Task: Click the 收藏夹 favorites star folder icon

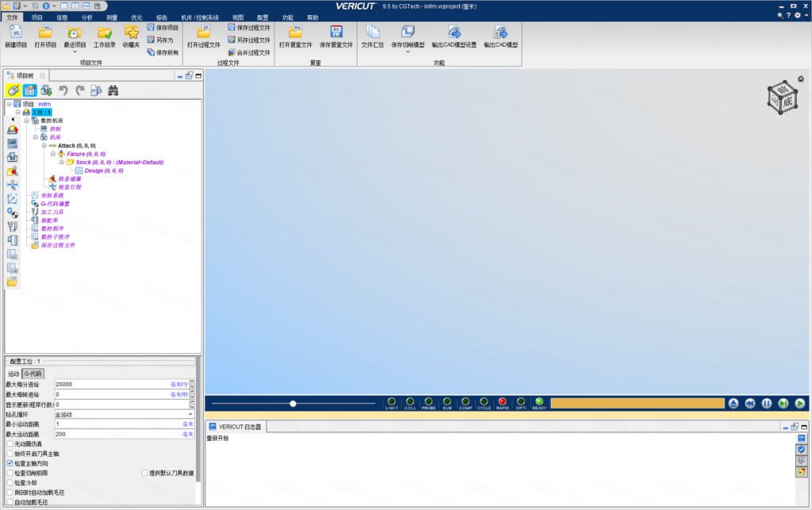Action: pos(132,33)
